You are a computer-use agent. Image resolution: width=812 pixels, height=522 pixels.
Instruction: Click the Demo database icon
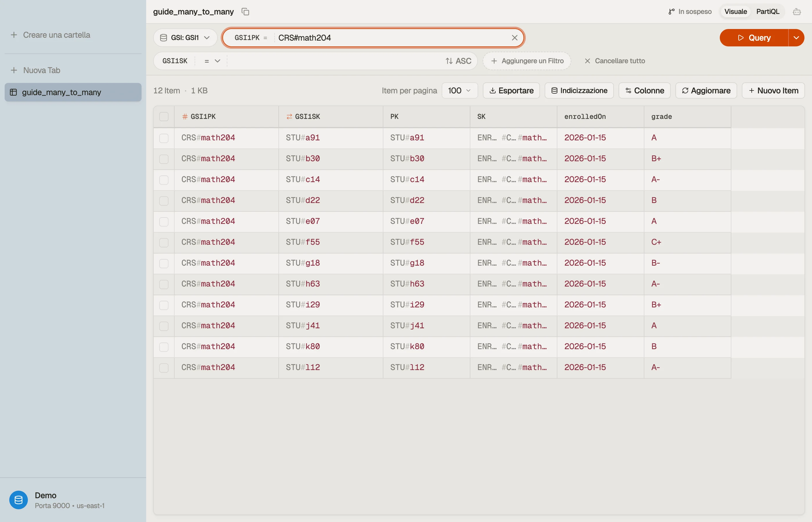[19, 500]
